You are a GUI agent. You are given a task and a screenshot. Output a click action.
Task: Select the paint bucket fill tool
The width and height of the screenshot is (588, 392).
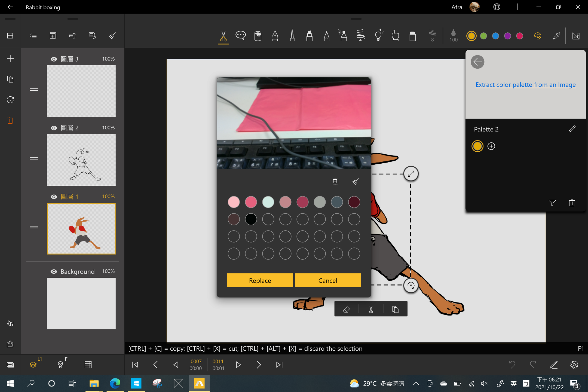point(258,36)
